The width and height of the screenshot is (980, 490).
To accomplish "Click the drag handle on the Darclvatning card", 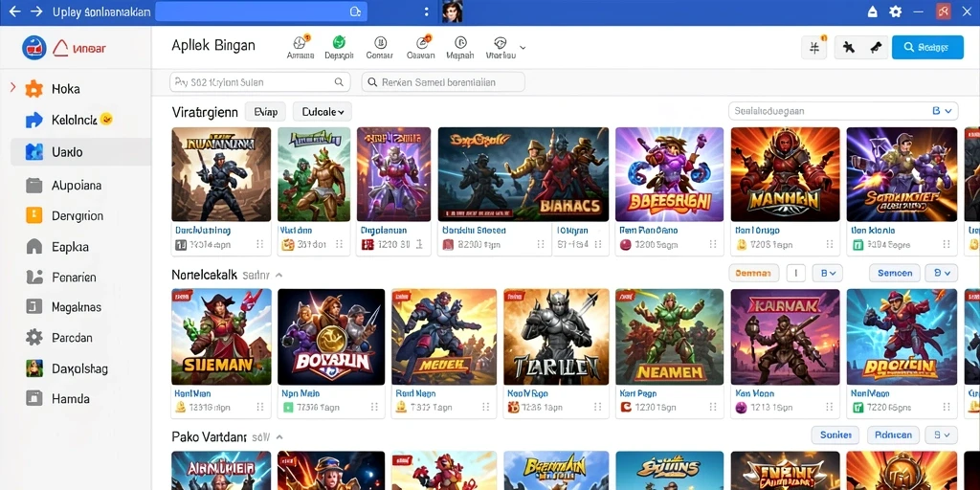I will pos(260,245).
